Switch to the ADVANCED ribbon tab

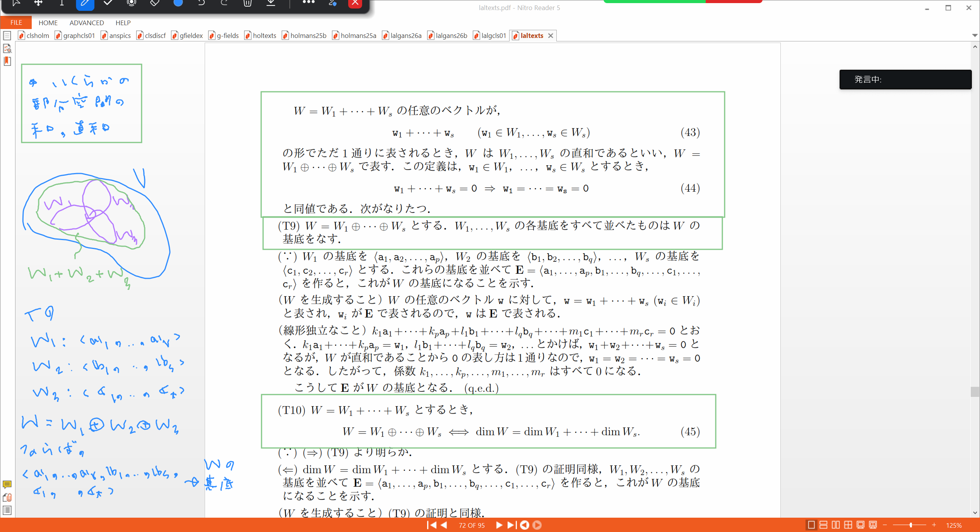87,23
